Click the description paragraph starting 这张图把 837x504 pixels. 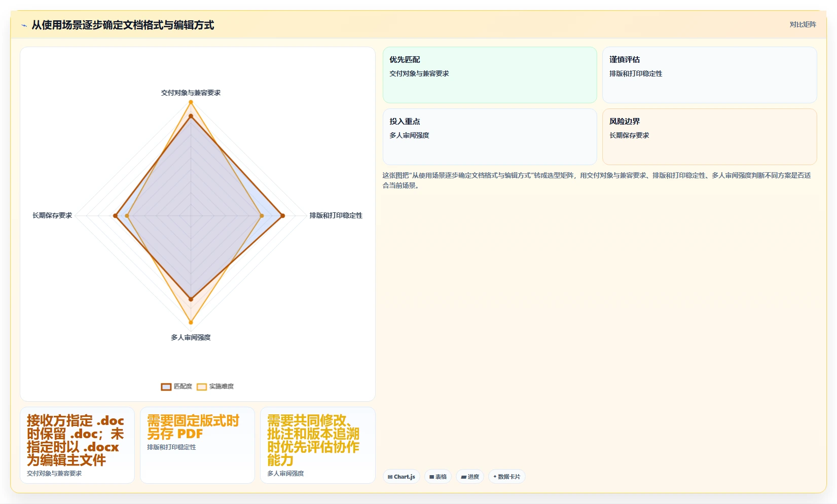597,180
